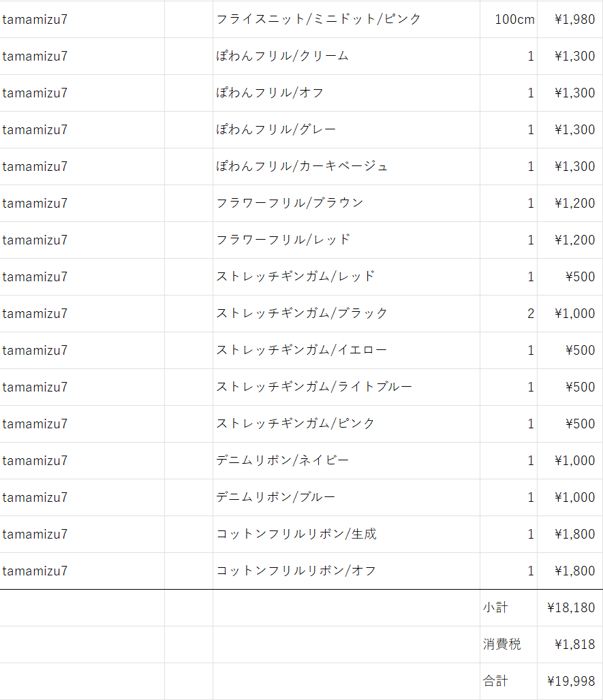Select the ストレッチギンガム/ブラック cell

(x=346, y=313)
